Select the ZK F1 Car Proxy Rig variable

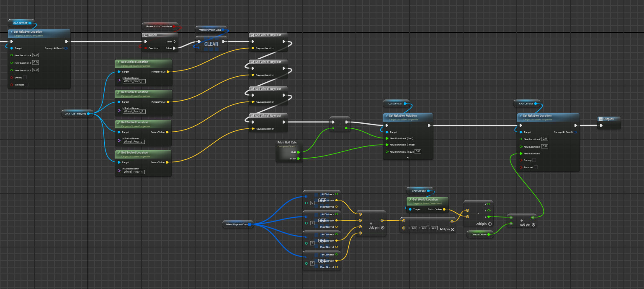click(77, 113)
